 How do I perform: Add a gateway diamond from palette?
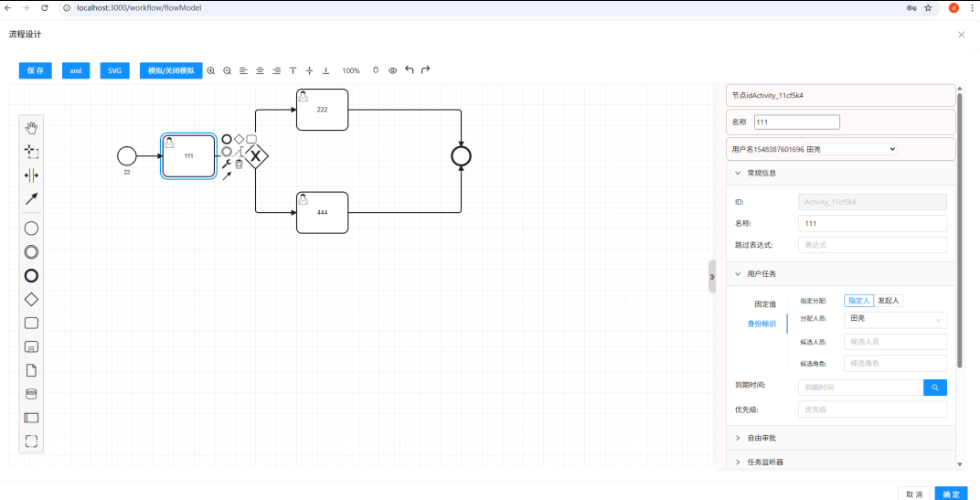pyautogui.click(x=31, y=299)
